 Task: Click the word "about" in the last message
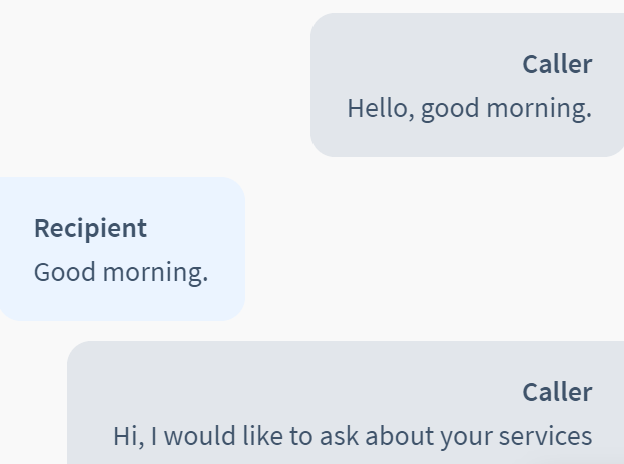point(399,436)
